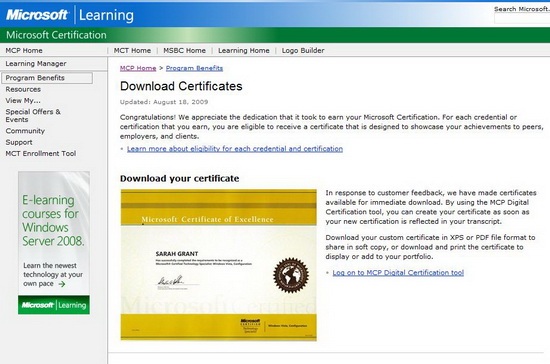
Task: Click the MCP Home breadcrumb link
Action: 138,68
